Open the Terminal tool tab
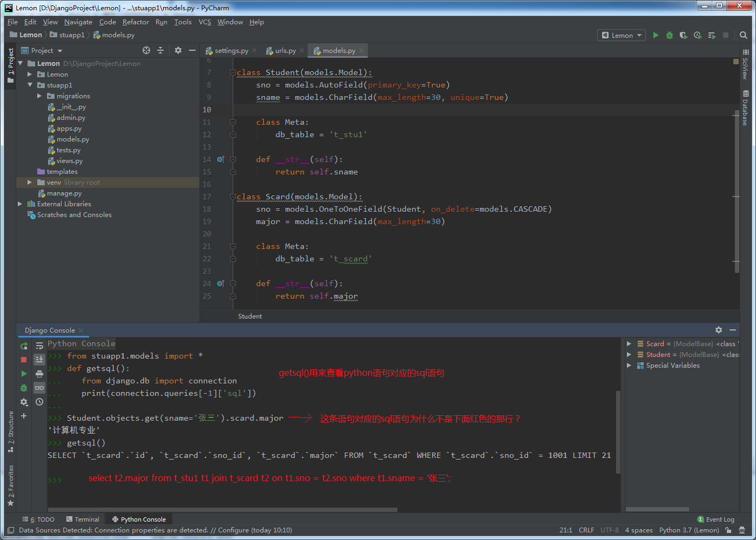 tap(83, 519)
